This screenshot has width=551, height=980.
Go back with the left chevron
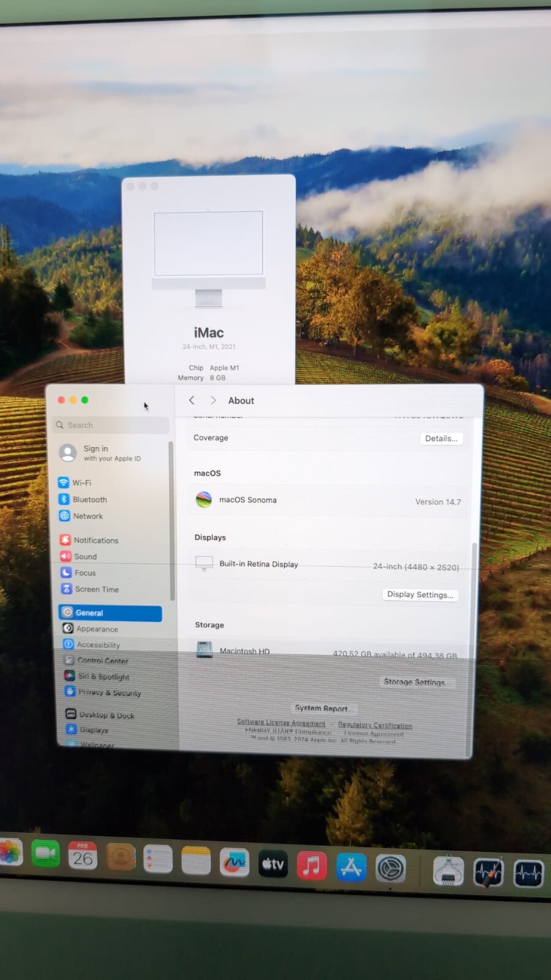[x=192, y=400]
